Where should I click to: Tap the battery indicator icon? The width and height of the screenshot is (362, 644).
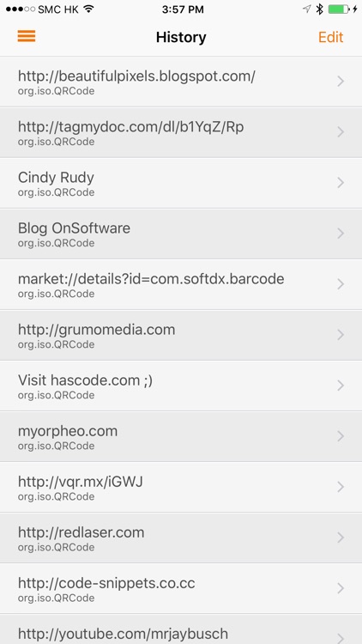[x=339, y=9]
